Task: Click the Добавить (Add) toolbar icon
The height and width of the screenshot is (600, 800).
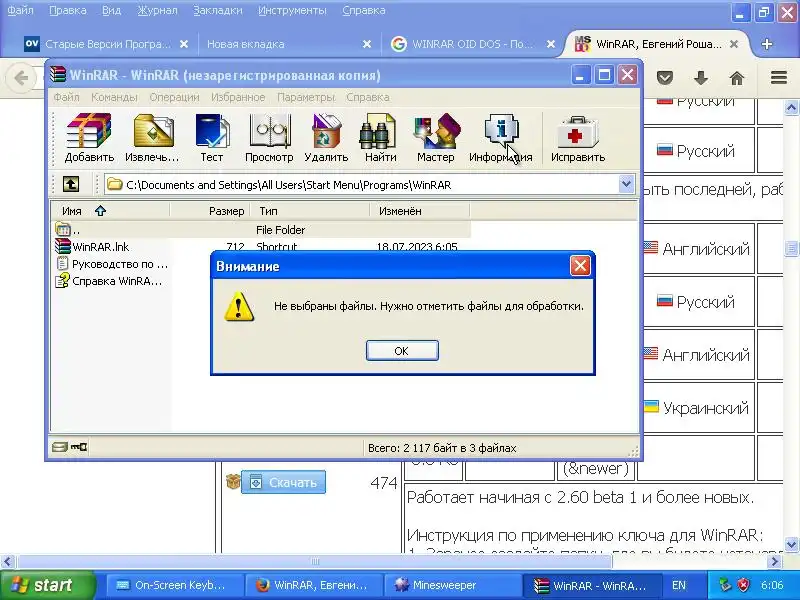Action: click(89, 138)
